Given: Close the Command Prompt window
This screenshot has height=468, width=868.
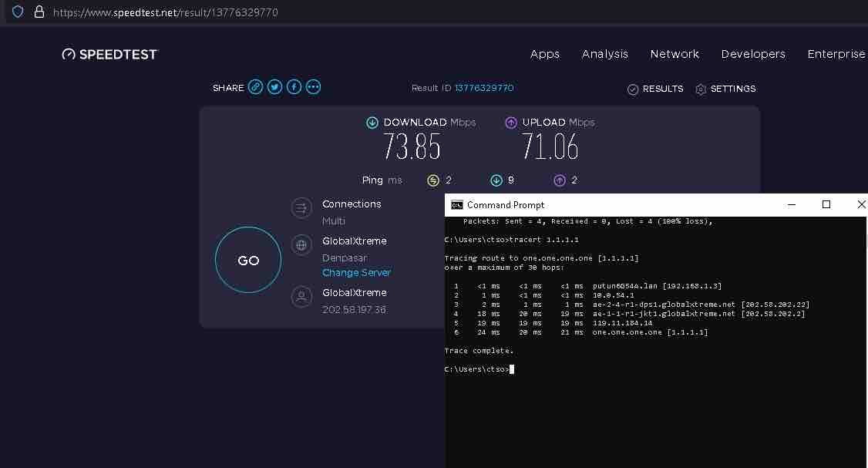Looking at the screenshot, I should [x=861, y=205].
